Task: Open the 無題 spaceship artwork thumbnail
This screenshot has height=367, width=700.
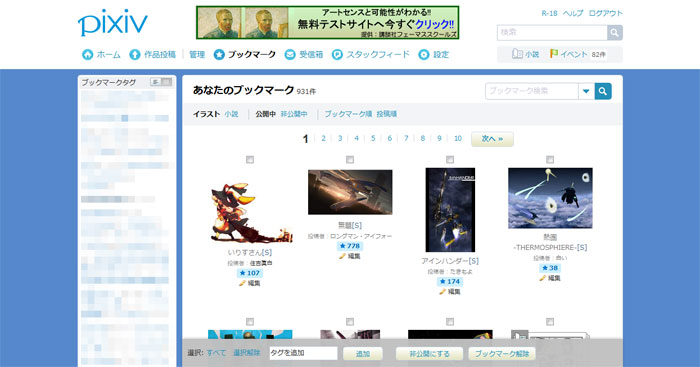Action: point(350,192)
